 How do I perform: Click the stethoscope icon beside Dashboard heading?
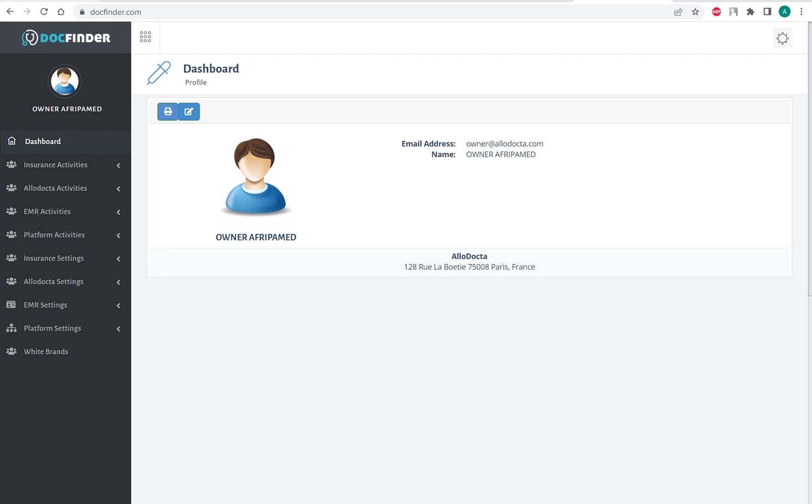(x=158, y=72)
